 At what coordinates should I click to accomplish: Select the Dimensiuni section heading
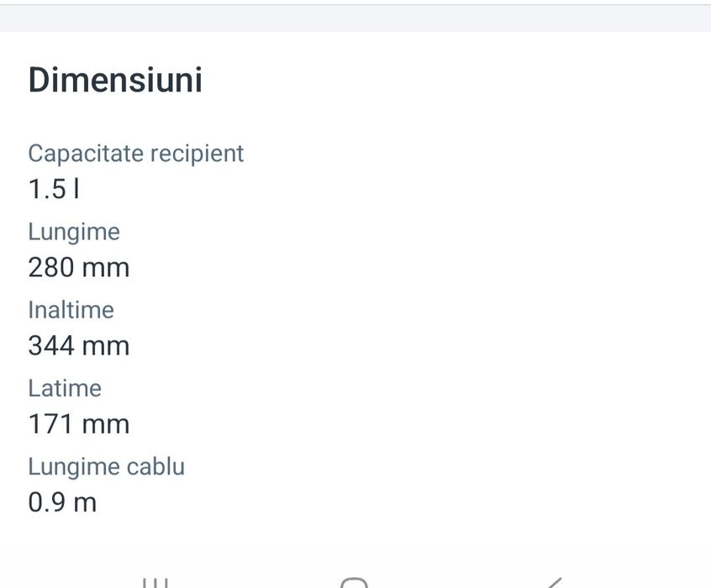click(x=115, y=80)
